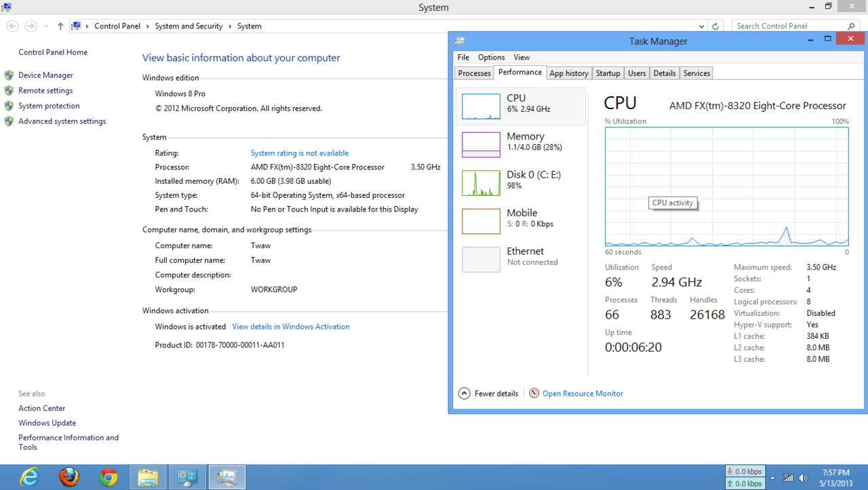Image resolution: width=868 pixels, height=490 pixels.
Task: Click the Device Manager shield icon
Action: point(9,75)
